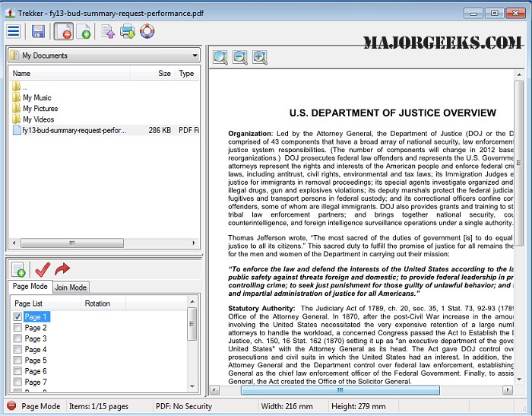The height and width of the screenshot is (416, 532).
Task: Click the Page List column header
Action: (46, 303)
